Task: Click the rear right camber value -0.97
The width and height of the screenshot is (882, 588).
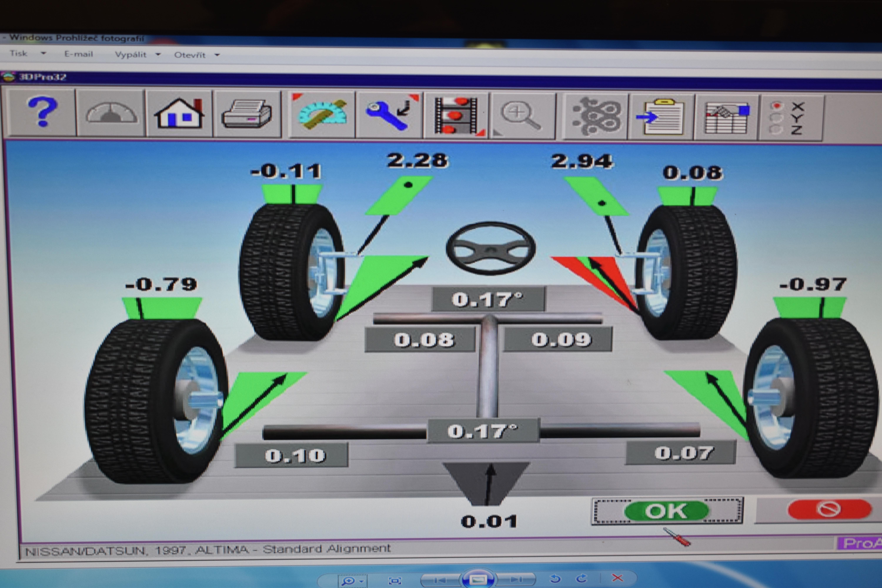Action: tap(813, 284)
